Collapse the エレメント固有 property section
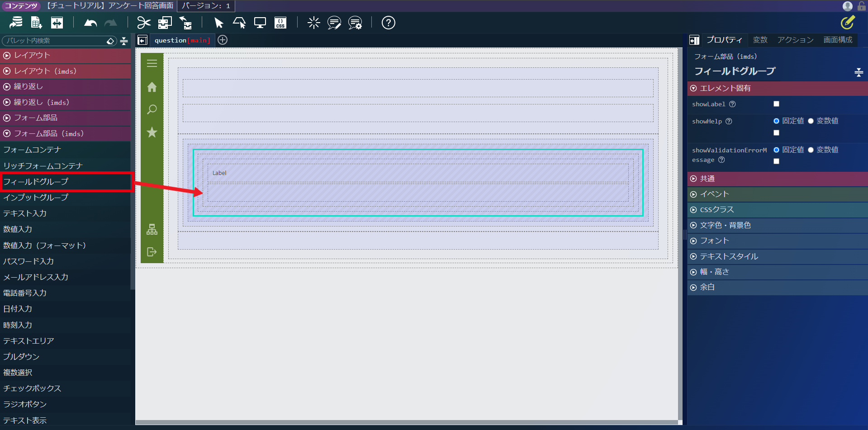This screenshot has width=868, height=430. pyautogui.click(x=778, y=89)
